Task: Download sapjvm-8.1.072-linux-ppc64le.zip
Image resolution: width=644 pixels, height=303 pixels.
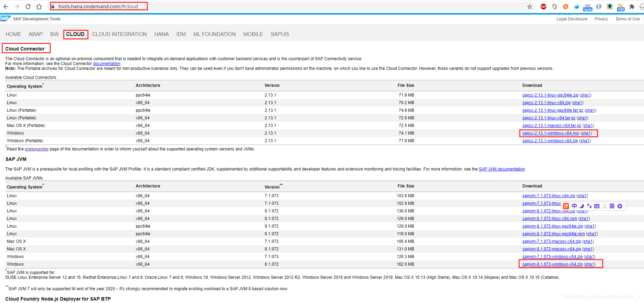Action: pos(553,226)
